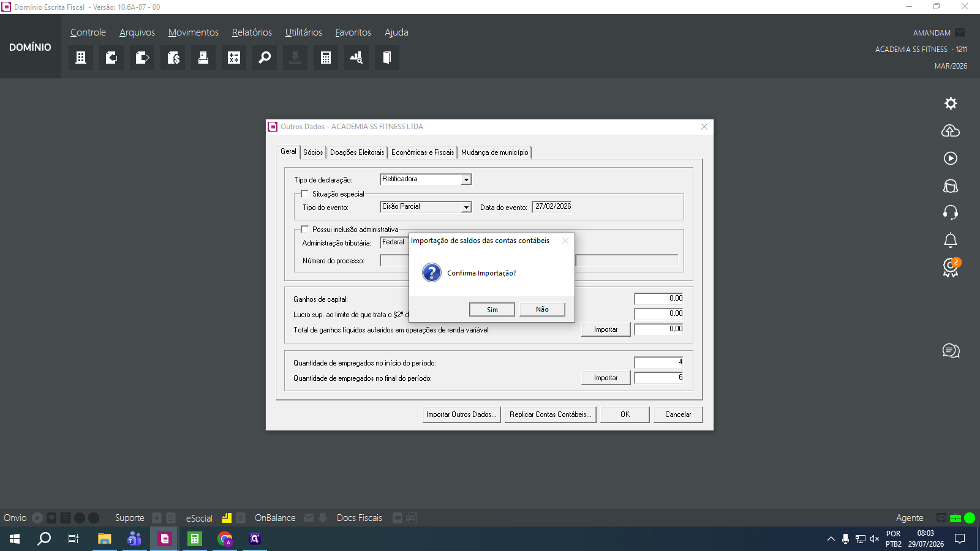Switch to the Sócios tab
Image resolution: width=980 pixels, height=551 pixels.
tap(313, 152)
